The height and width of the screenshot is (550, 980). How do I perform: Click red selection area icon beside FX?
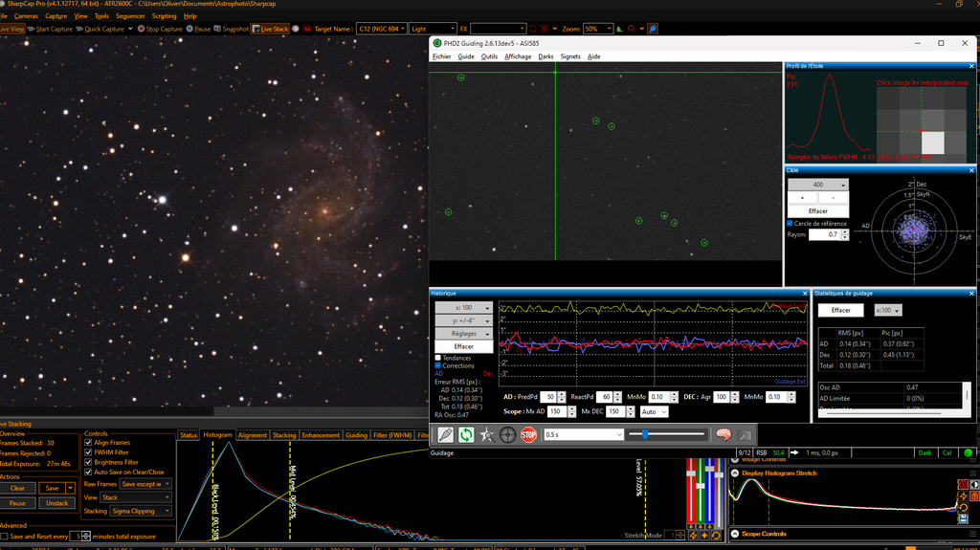coord(532,29)
